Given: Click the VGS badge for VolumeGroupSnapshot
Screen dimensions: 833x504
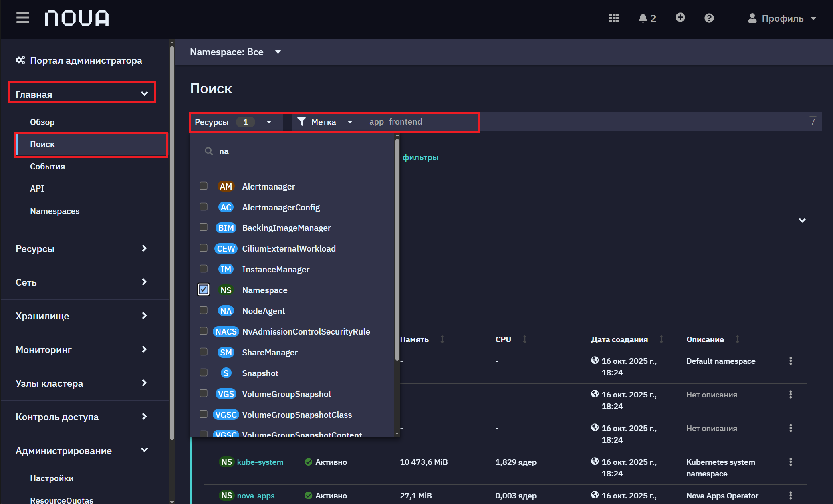Looking at the screenshot, I should click(x=226, y=394).
